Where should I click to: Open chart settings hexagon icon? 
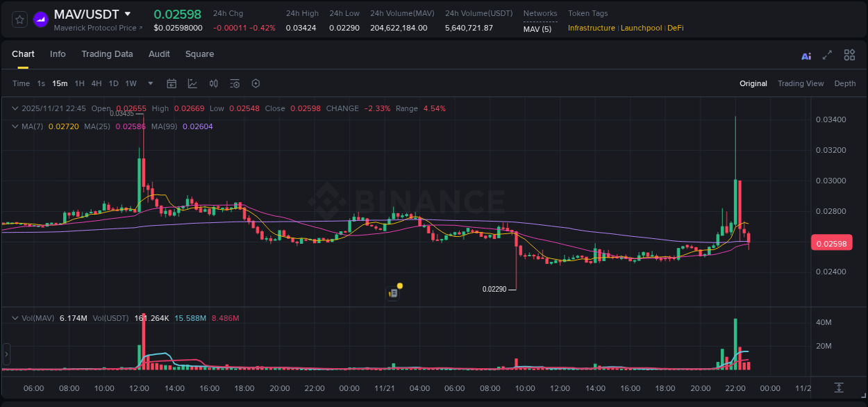coord(256,83)
